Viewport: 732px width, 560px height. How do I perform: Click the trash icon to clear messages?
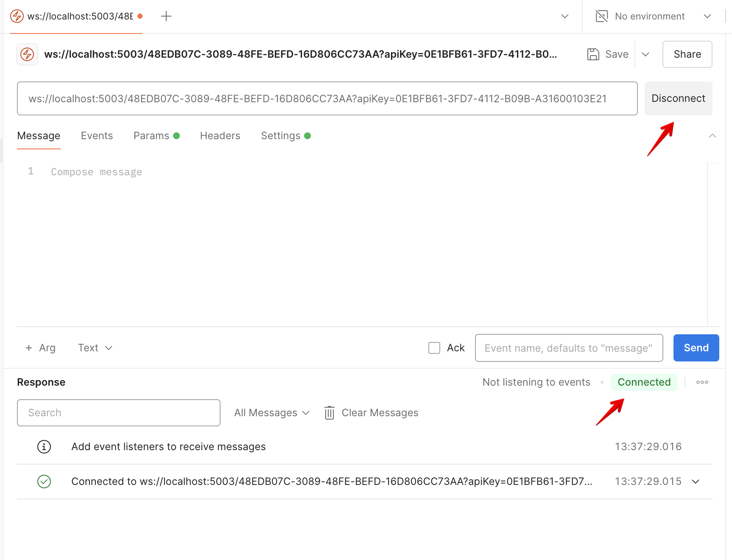(x=330, y=413)
